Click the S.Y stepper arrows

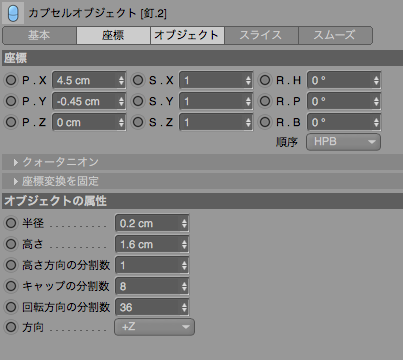(248, 101)
